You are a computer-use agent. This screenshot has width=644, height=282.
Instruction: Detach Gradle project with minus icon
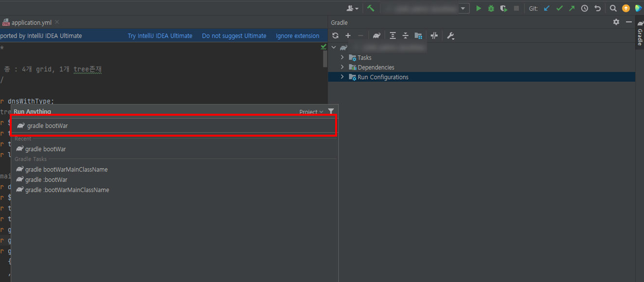click(x=360, y=35)
